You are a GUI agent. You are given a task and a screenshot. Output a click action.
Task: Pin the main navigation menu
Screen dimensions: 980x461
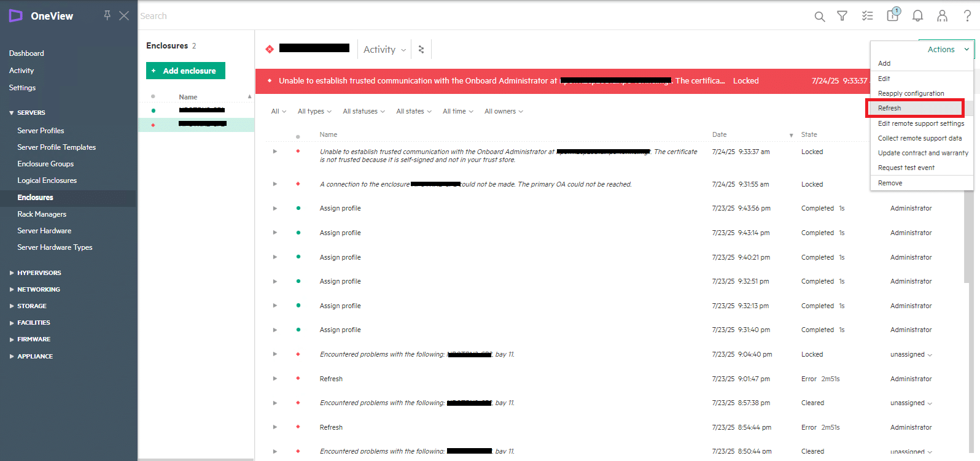(107, 15)
